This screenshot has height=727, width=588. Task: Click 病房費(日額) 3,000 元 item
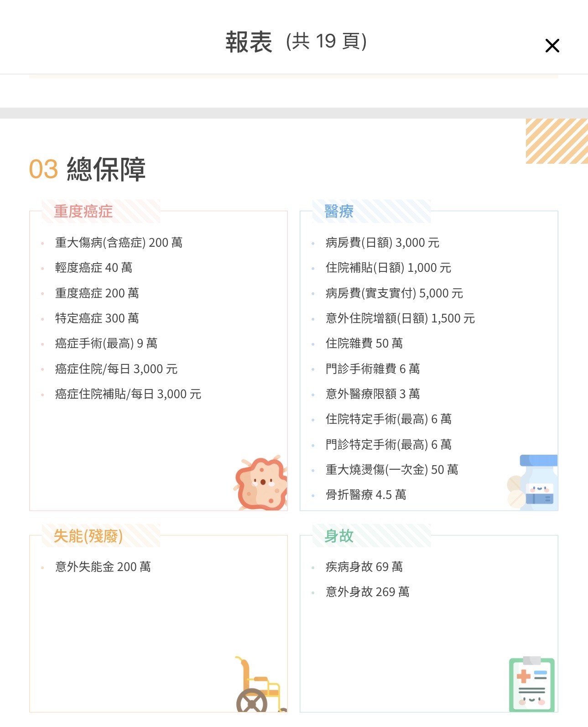click(382, 243)
